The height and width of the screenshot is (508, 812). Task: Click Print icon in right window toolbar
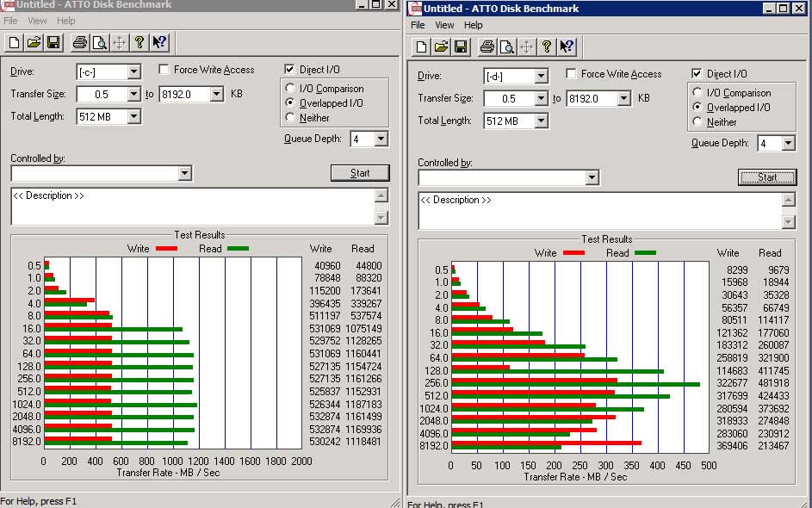point(487,47)
